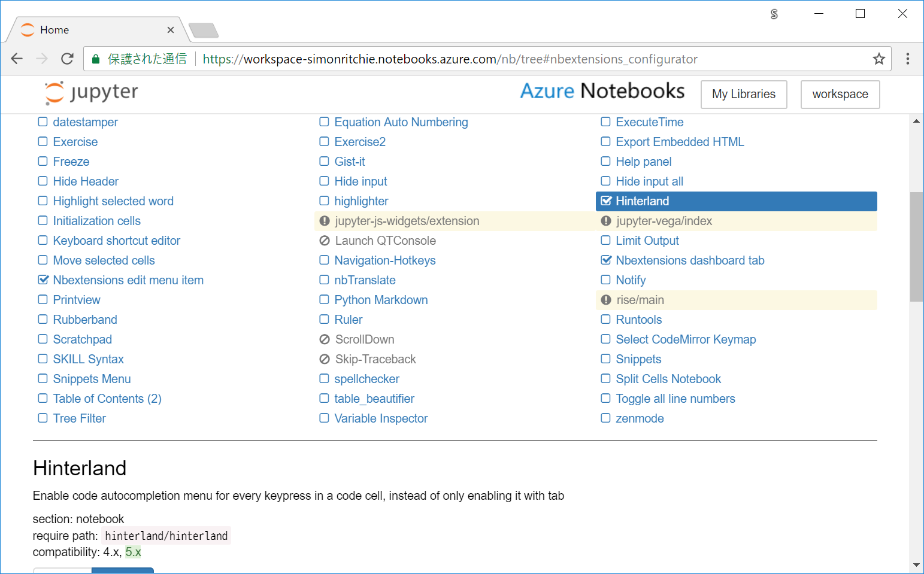Click the address bar URL
The image size is (924, 574).
449,59
